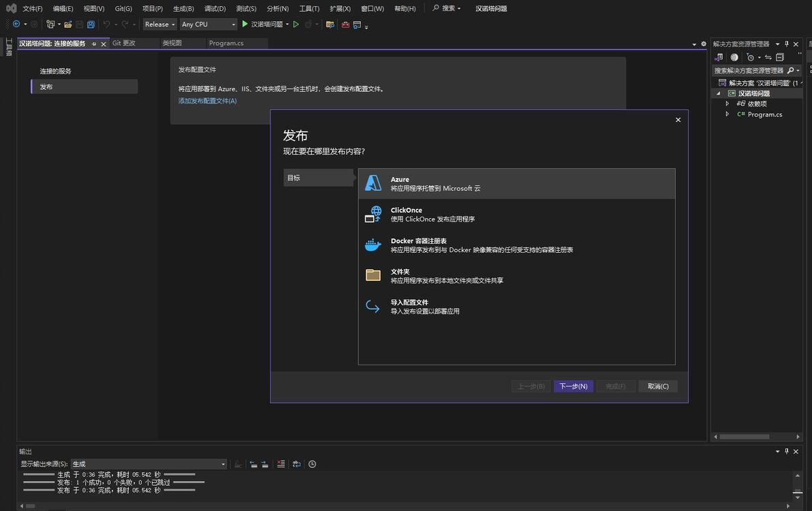
Task: Click the Solution Explorer search magnifier icon
Action: [790, 70]
